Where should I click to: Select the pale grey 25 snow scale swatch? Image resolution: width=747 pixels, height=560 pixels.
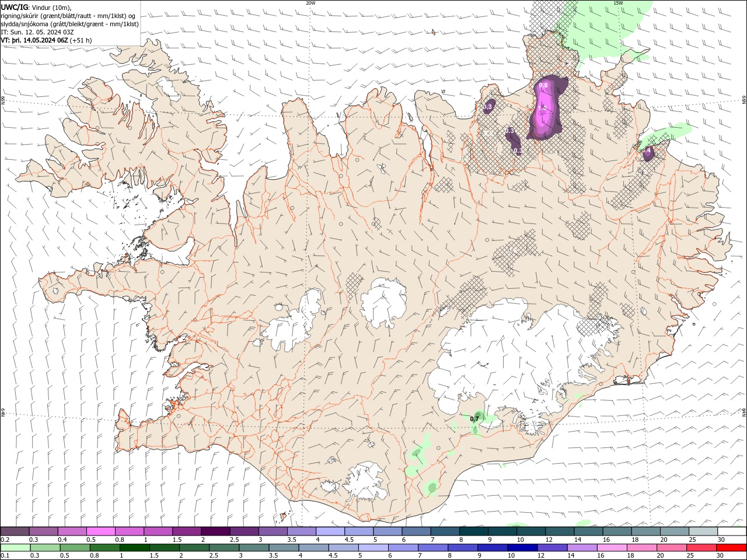coord(702,531)
